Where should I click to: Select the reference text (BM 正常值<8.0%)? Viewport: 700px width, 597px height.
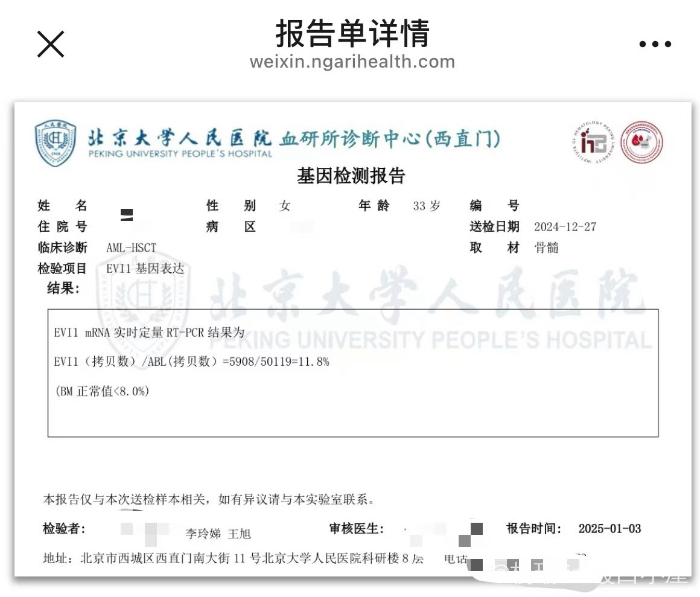tap(102, 391)
